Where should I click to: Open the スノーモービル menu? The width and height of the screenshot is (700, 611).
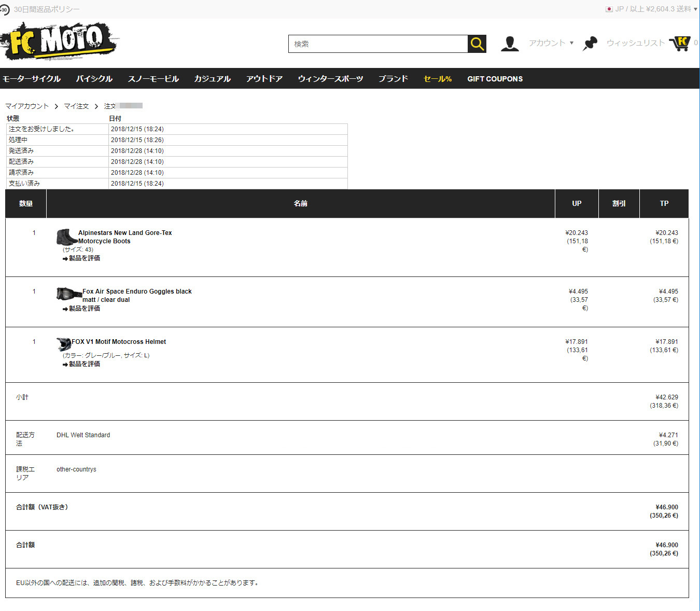click(x=153, y=79)
